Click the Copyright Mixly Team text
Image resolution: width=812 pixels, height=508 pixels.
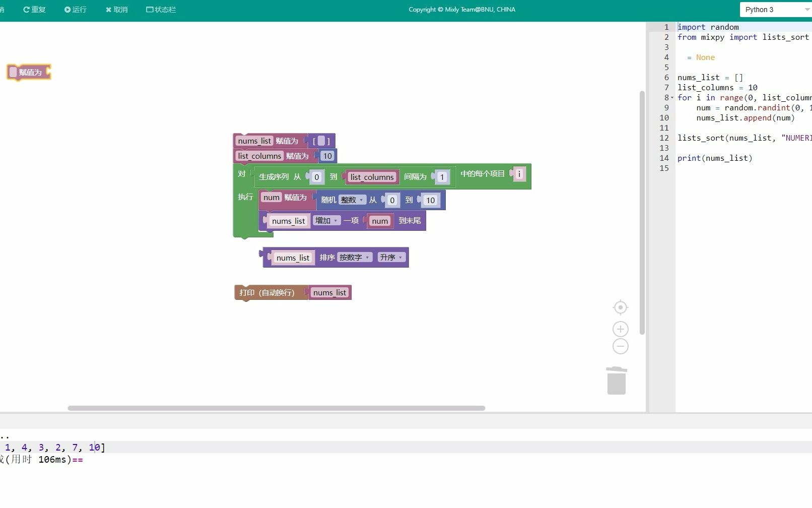462,10
